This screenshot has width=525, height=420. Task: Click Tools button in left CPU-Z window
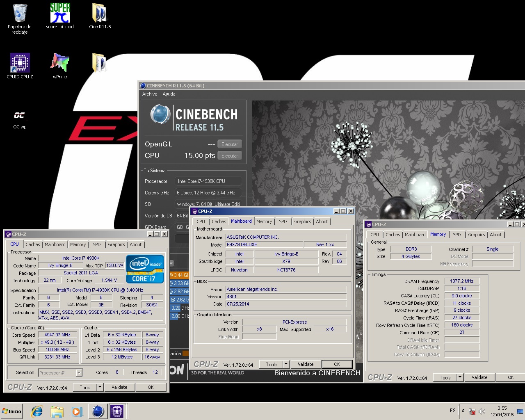(85, 387)
